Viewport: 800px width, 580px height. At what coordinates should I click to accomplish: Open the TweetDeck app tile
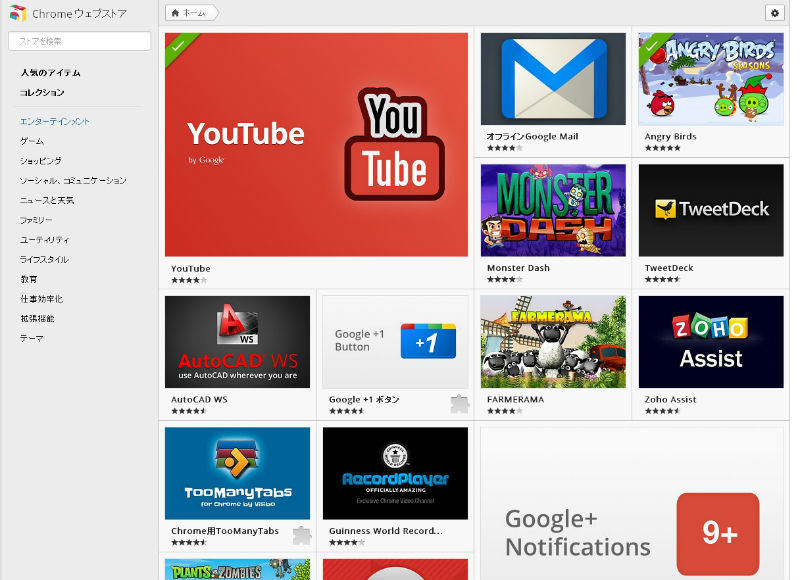click(x=711, y=210)
